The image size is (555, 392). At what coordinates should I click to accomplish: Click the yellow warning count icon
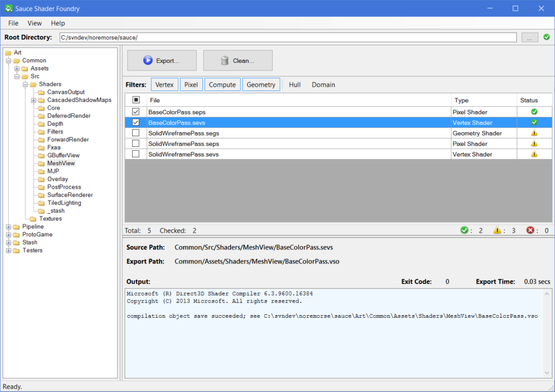pyautogui.click(x=498, y=230)
